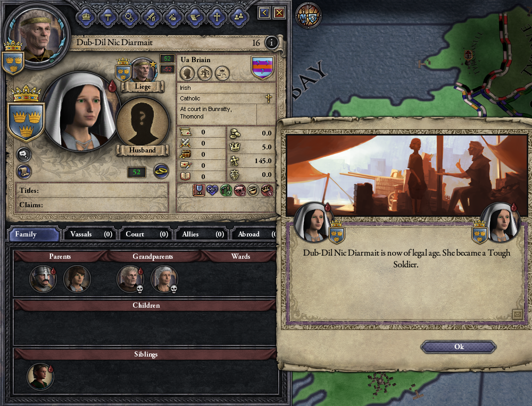
Task: Open the dagger-and-letter intrigue menu
Action: (x=173, y=16)
